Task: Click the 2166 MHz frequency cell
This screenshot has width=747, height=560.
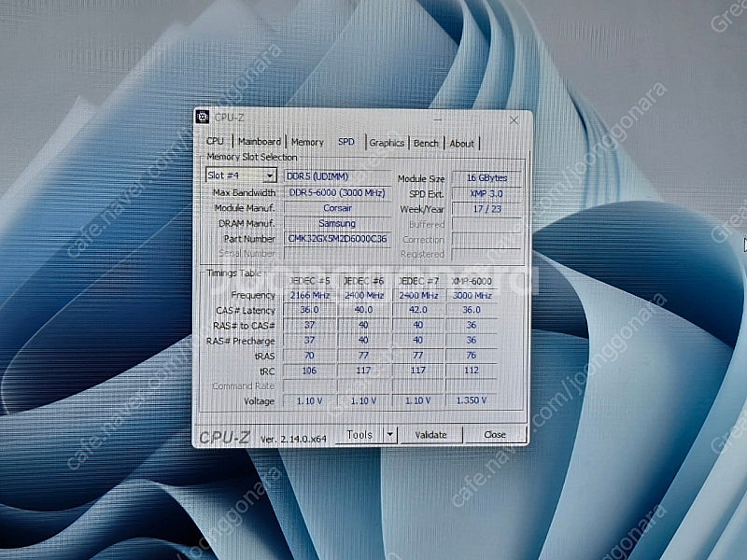Action: pos(310,295)
